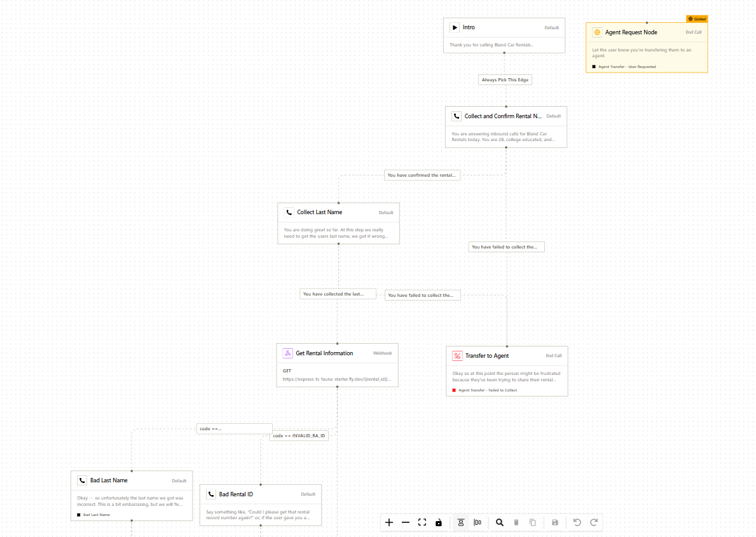The image size is (756, 537).
Task: Click phone icon on Bad Last Name node
Action: [x=82, y=480]
